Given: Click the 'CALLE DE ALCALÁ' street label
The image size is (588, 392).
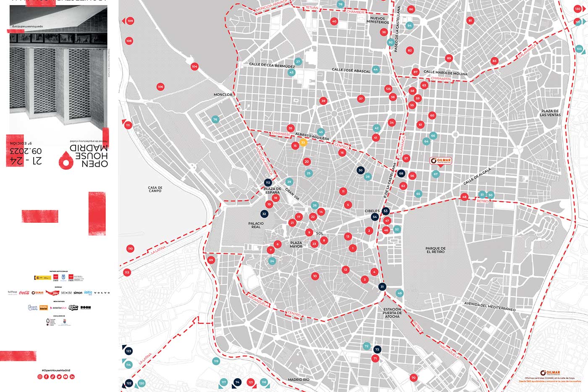Looking at the screenshot, I should 477,176.
